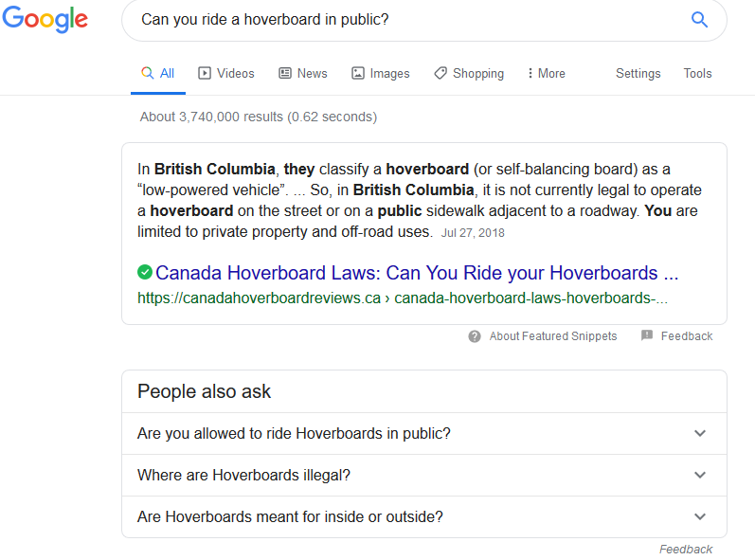Click the green verified checkmark icon
Image resolution: width=755 pixels, height=560 pixels.
pyautogui.click(x=145, y=272)
